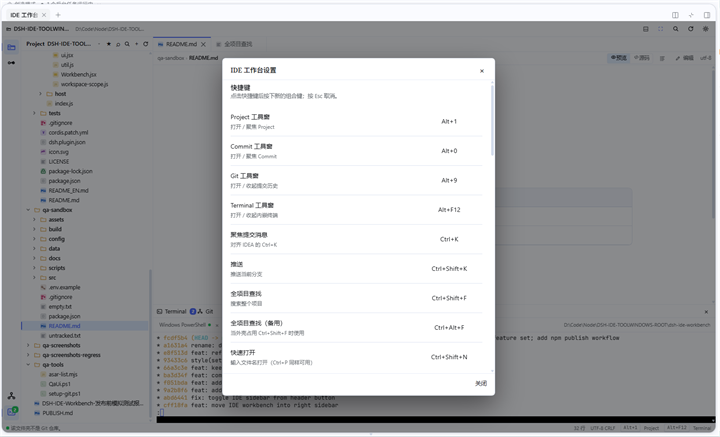
Task: Change the 推送 Ctrl+Shift+K shortcut
Action: click(449, 269)
